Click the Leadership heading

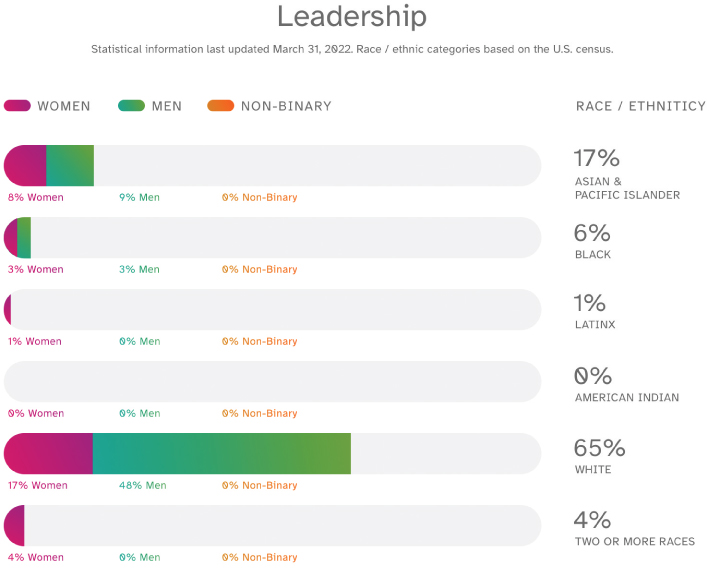pyautogui.click(x=352, y=17)
